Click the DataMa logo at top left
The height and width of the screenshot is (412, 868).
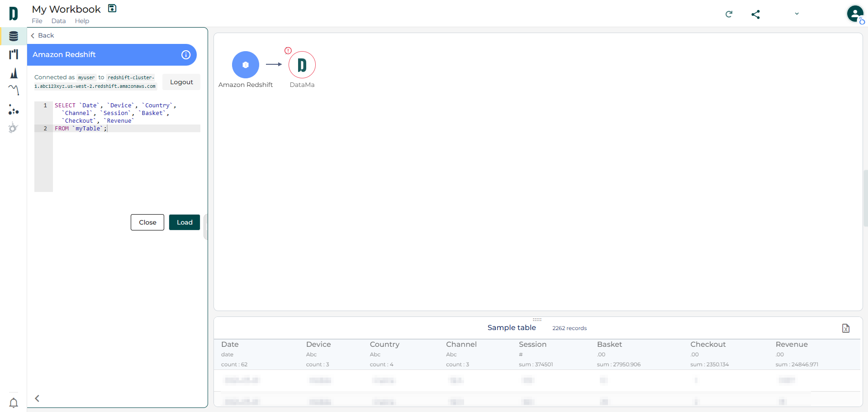click(x=14, y=14)
